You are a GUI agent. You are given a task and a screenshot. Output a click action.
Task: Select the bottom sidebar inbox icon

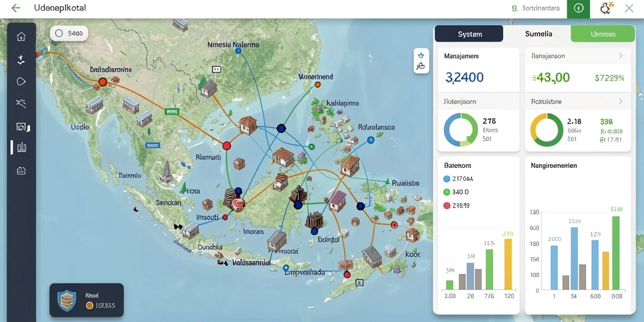coord(21,170)
